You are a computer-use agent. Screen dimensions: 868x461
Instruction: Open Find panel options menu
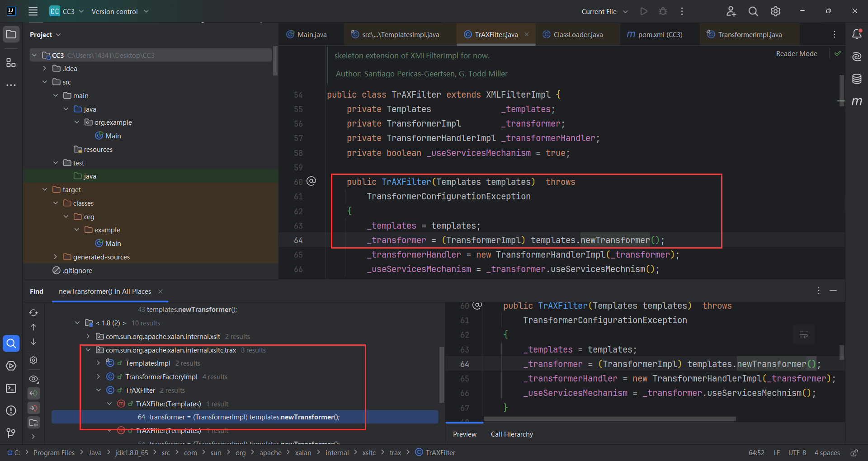[818, 291]
